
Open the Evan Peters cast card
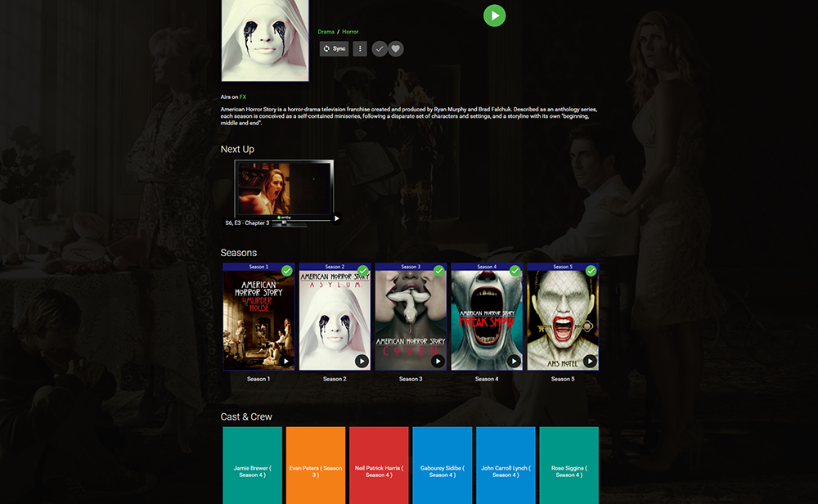point(316,466)
